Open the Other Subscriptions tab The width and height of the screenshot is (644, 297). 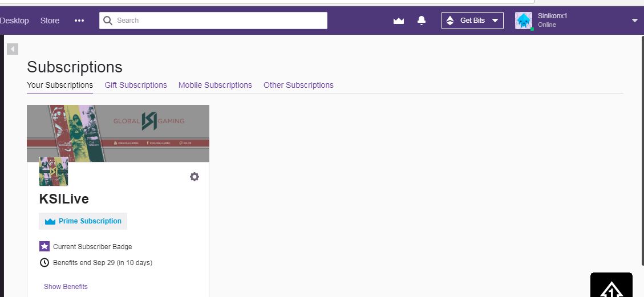(x=298, y=85)
